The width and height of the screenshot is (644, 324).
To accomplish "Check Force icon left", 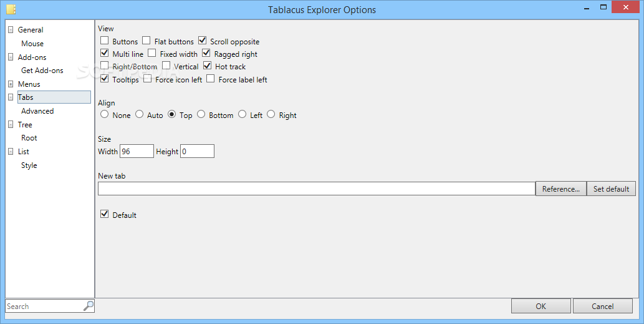I will (148, 78).
